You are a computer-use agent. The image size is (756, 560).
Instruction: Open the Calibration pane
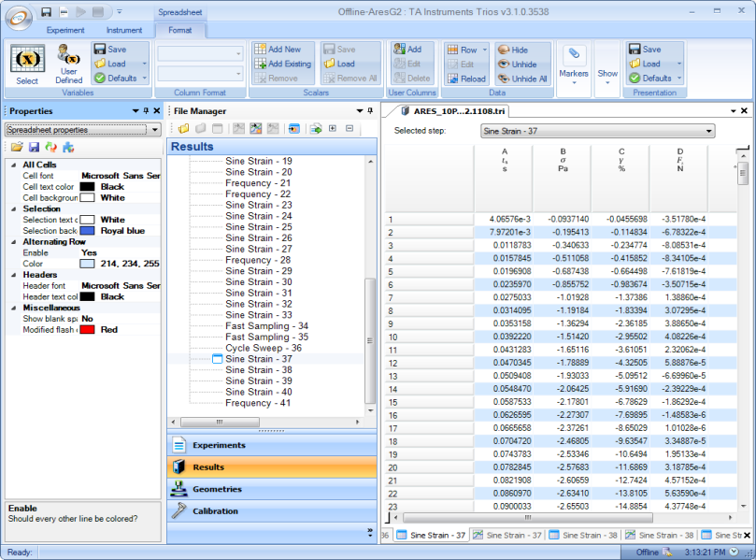tap(272, 511)
